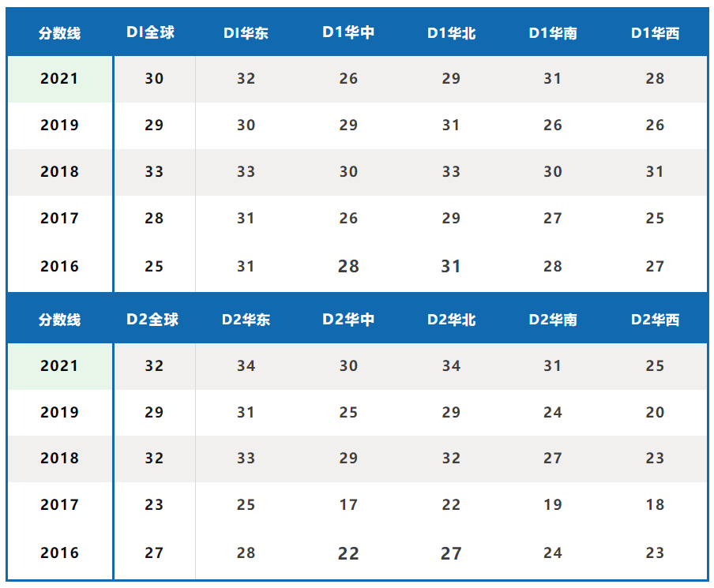Click the D1华西 column header
The width and height of the screenshot is (714, 588).
coord(655,33)
